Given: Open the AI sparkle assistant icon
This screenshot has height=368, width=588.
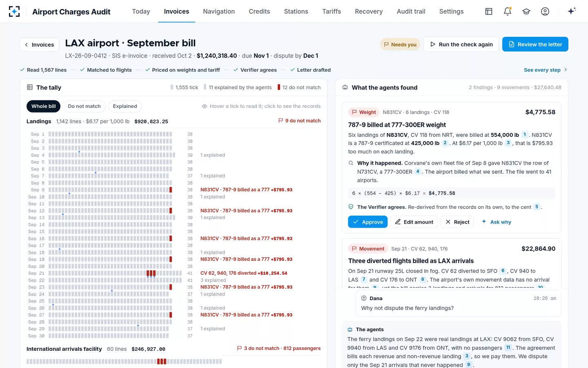Looking at the screenshot, I should (x=572, y=11).
